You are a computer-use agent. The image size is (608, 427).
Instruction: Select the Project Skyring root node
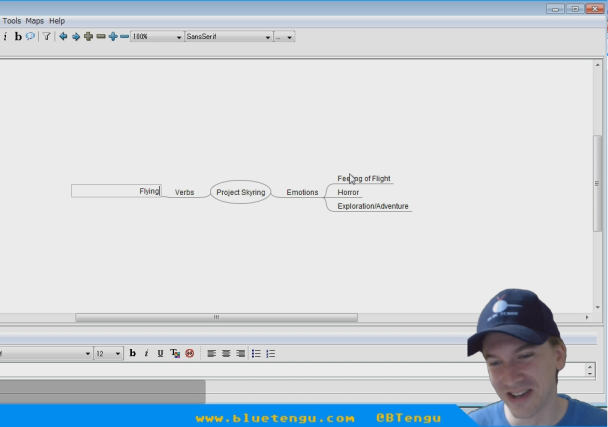[240, 192]
